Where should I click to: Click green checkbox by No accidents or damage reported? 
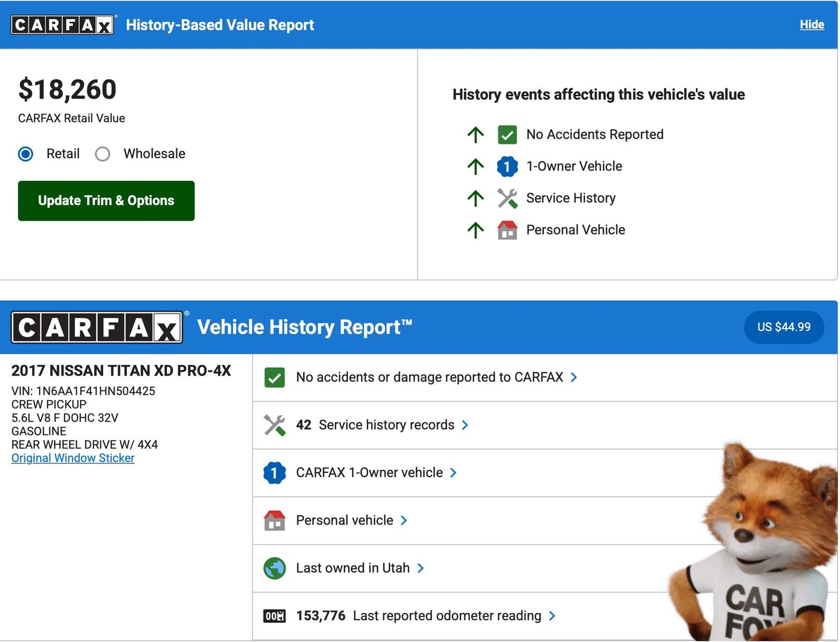(274, 378)
